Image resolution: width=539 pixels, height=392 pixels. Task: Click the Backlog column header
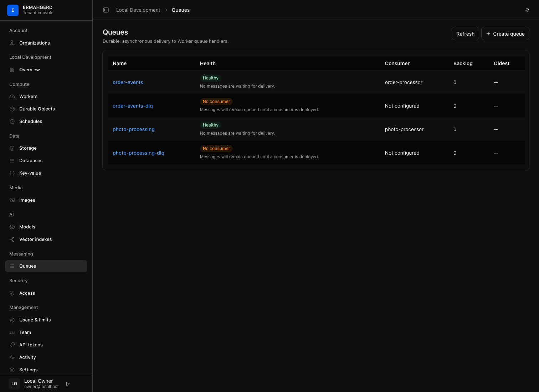[463, 63]
